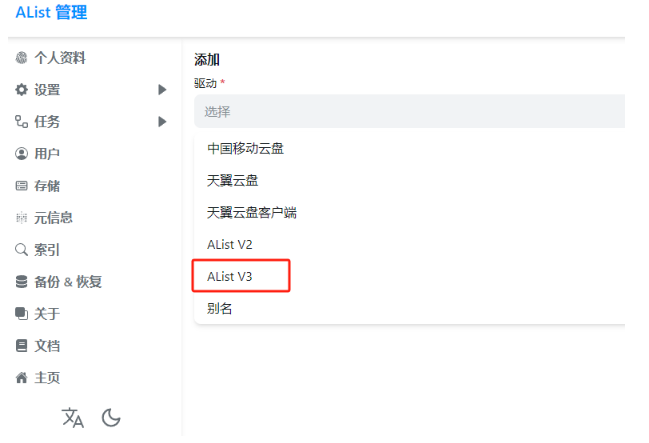
Task: Click the profile icon beside 个人资料
Action: [x=21, y=58]
